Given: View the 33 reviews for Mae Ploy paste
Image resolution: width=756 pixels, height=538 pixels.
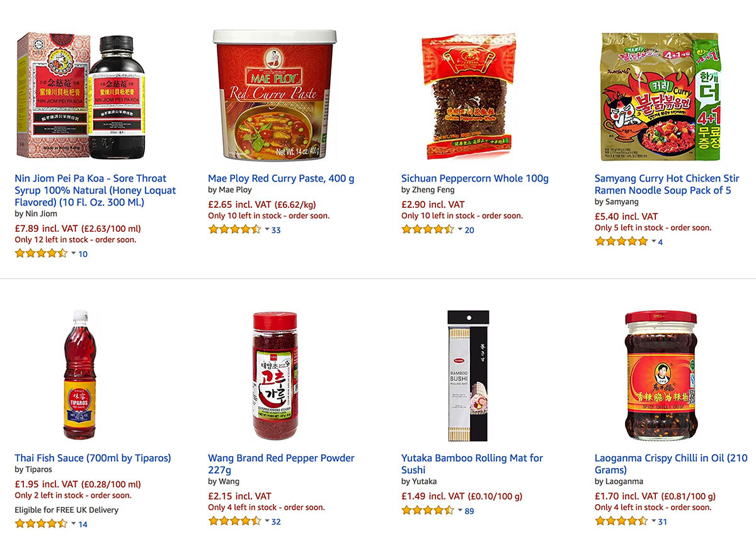Looking at the screenshot, I should pyautogui.click(x=276, y=230).
